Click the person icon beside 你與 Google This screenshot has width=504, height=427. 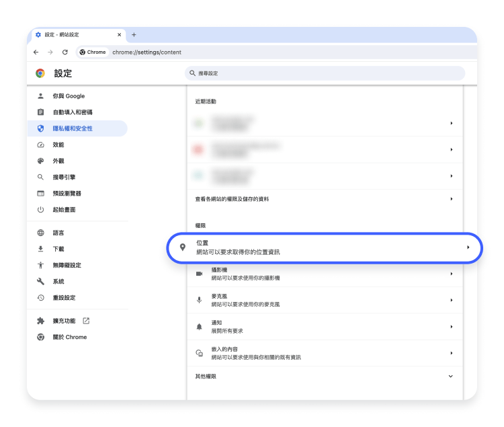click(40, 96)
